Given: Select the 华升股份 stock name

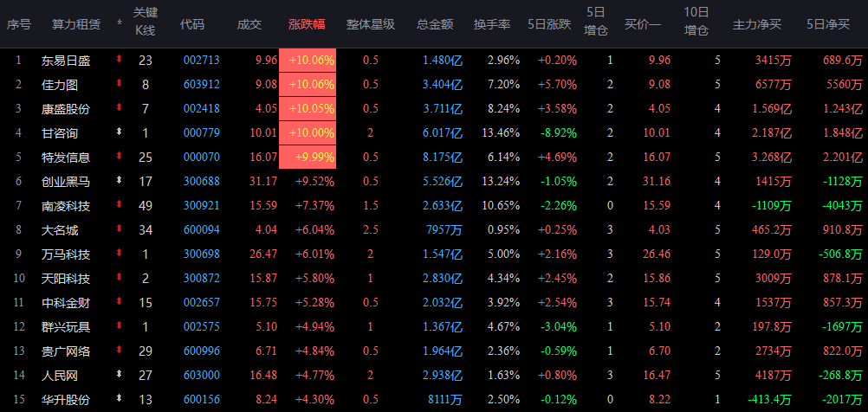Looking at the screenshot, I should click(x=65, y=400).
